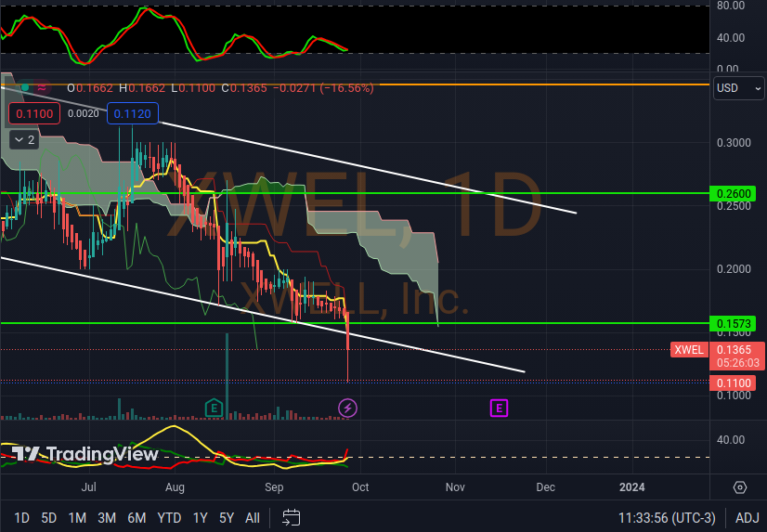Expand the collapsed indicators legend showing 2

click(24, 140)
